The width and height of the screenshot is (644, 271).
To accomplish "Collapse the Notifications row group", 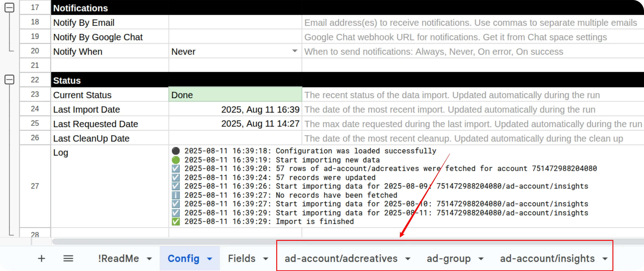I will click(9, 7).
